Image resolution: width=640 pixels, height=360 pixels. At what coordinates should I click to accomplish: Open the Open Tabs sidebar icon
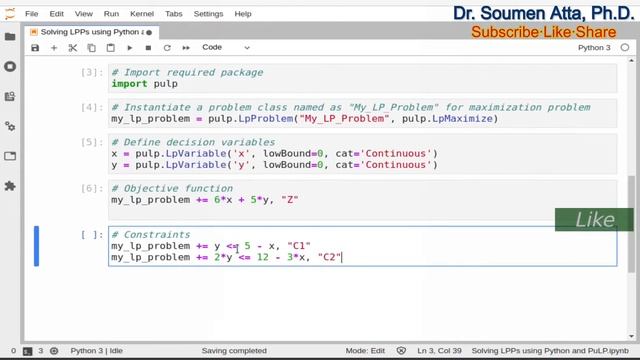click(10, 156)
